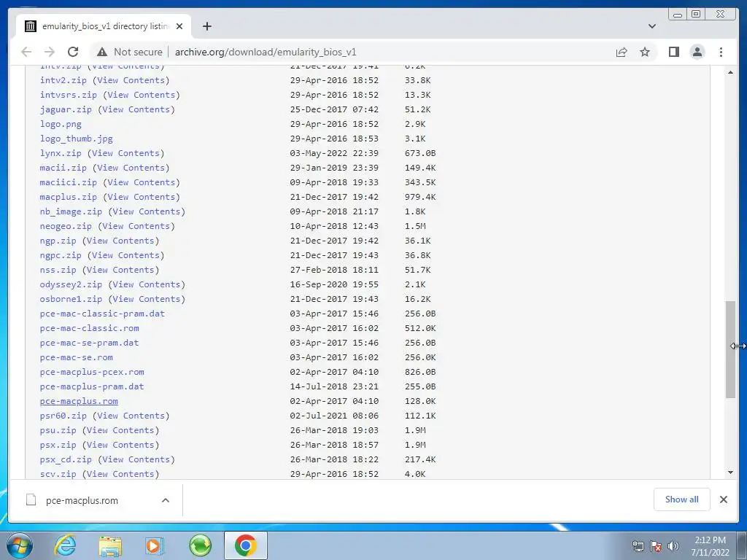The width and height of the screenshot is (747, 560).
Task: Click the pce-macplus.rom link
Action: 79,401
